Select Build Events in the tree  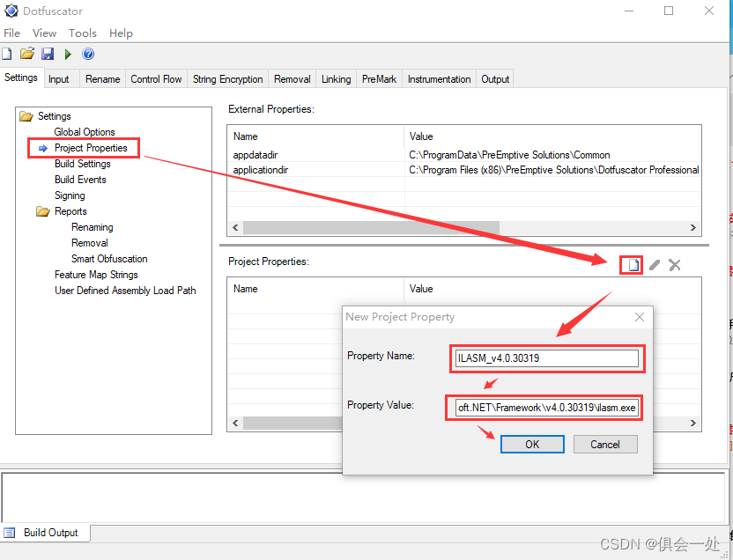(80, 180)
